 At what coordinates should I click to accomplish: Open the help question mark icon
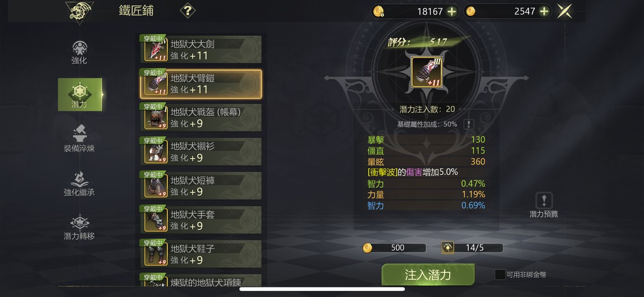pos(187,11)
